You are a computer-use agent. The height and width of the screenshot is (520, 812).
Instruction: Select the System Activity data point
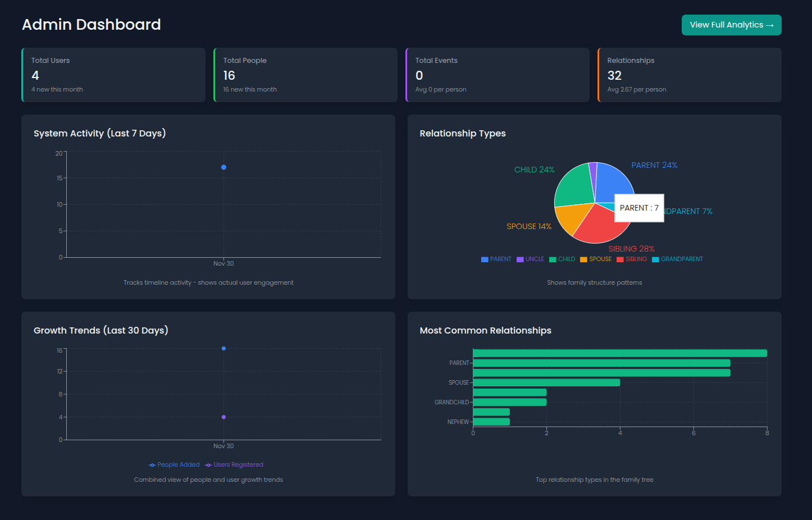pos(223,167)
